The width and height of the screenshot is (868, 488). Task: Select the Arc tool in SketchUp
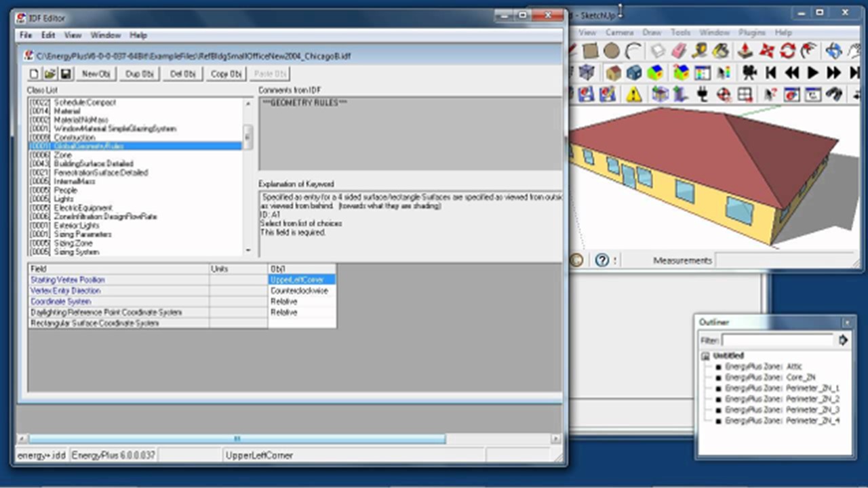click(633, 51)
